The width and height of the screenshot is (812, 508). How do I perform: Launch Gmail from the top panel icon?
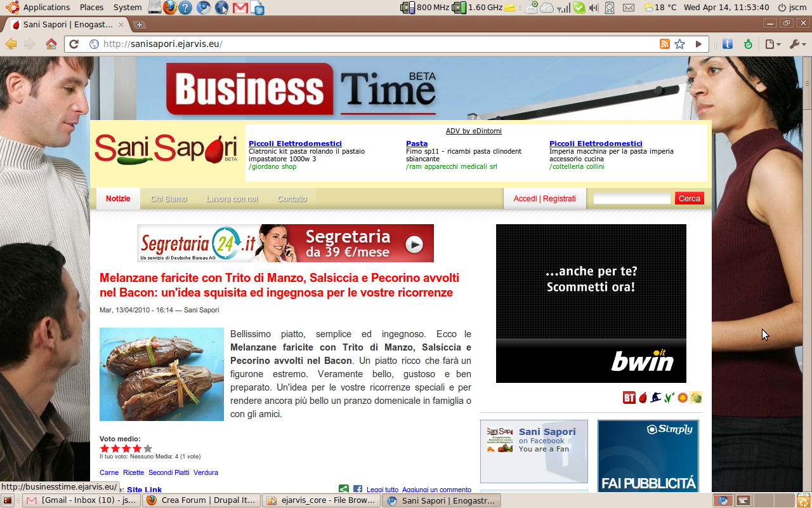(240, 8)
